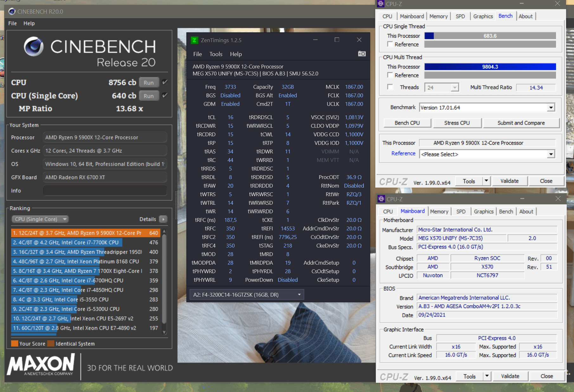Click the CPU-Z Bench window title icon
574x392 pixels.
pos(381,4)
